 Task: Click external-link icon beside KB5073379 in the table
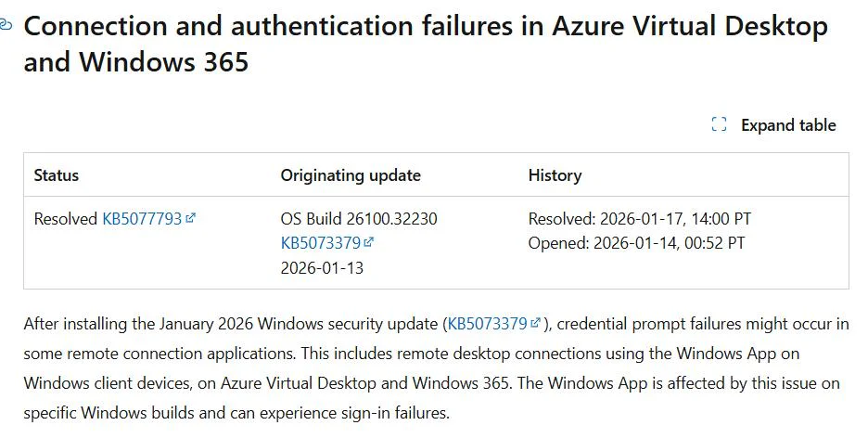pyautogui.click(x=369, y=243)
